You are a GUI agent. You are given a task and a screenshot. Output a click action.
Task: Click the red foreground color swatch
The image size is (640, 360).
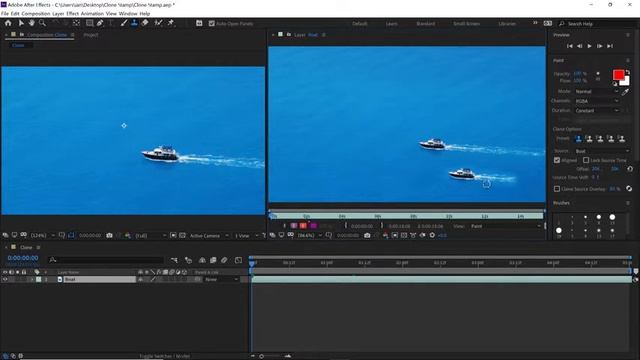click(618, 75)
